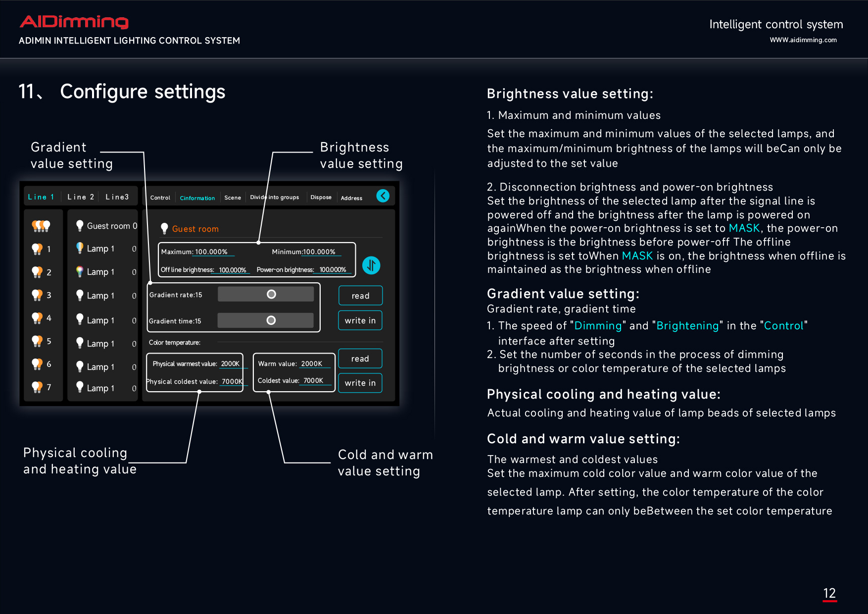This screenshot has height=614, width=868.
Task: Click the Configure settings heading
Action: (143, 92)
